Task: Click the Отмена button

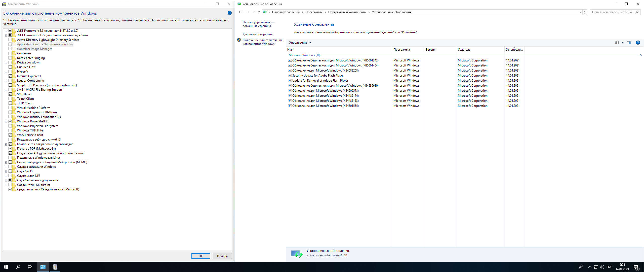Action: [222, 256]
